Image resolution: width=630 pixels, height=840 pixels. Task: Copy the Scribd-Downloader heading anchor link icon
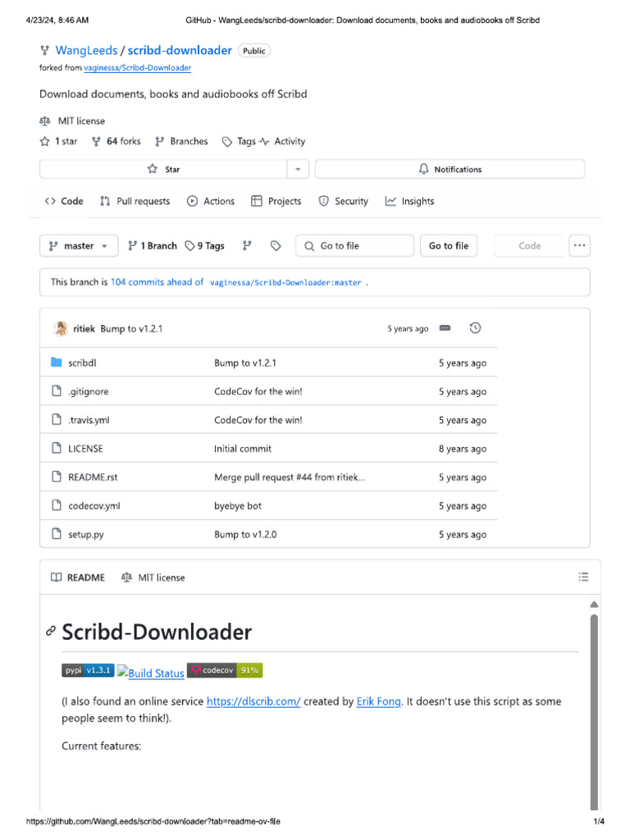51,631
